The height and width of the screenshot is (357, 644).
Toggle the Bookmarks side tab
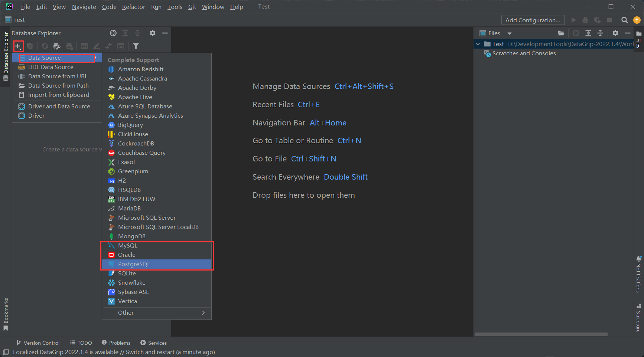pos(6,314)
